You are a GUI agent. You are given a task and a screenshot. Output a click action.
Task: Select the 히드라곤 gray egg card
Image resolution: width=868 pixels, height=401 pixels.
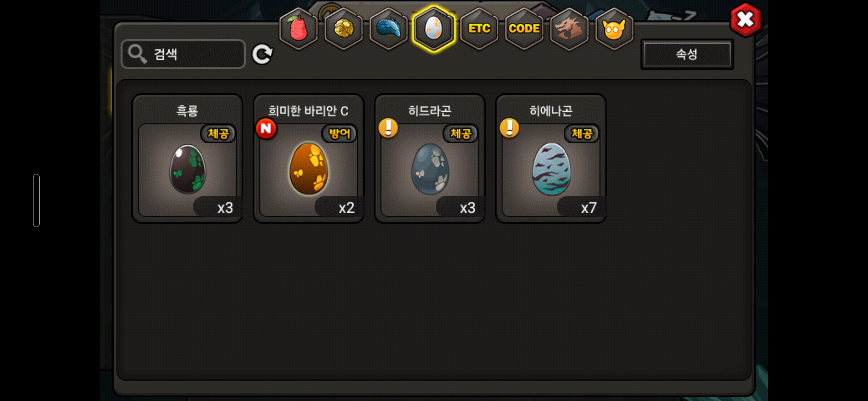tap(430, 159)
